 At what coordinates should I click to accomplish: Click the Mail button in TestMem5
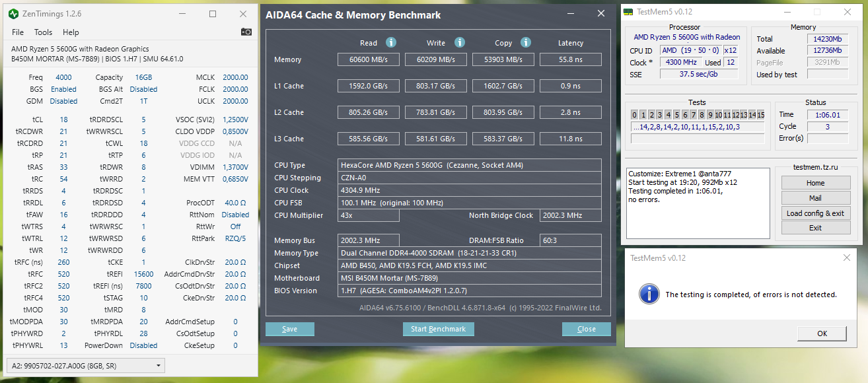pyautogui.click(x=815, y=198)
